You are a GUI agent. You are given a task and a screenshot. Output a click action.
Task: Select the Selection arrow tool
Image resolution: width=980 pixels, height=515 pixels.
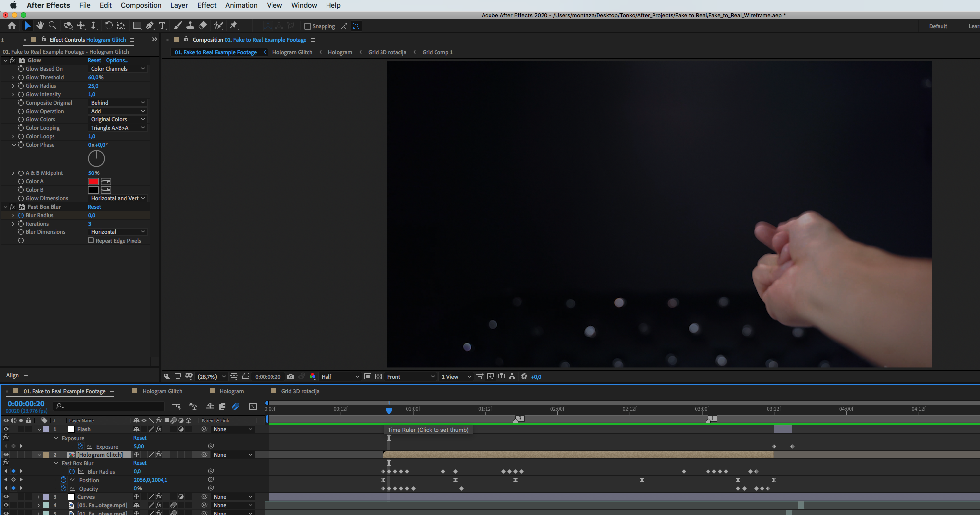28,26
